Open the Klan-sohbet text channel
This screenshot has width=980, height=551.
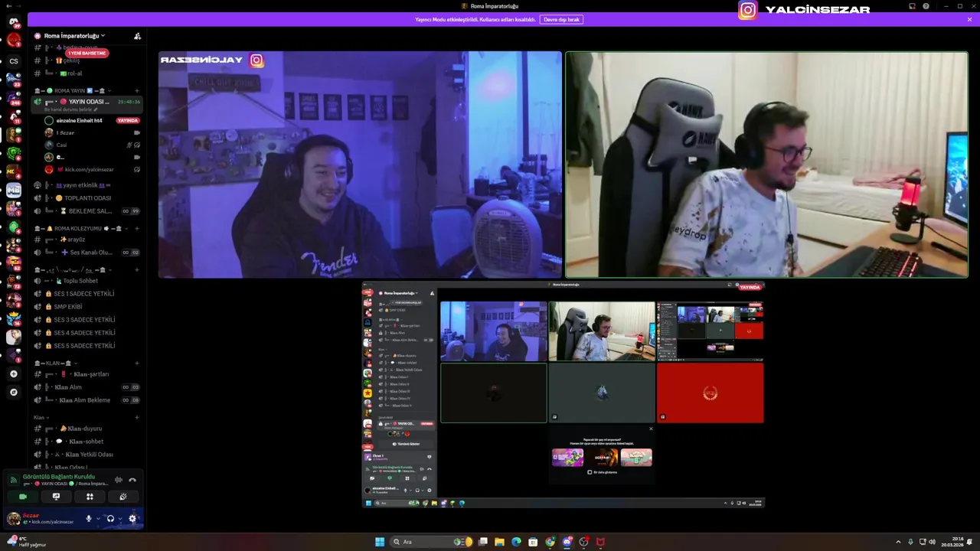click(x=87, y=442)
